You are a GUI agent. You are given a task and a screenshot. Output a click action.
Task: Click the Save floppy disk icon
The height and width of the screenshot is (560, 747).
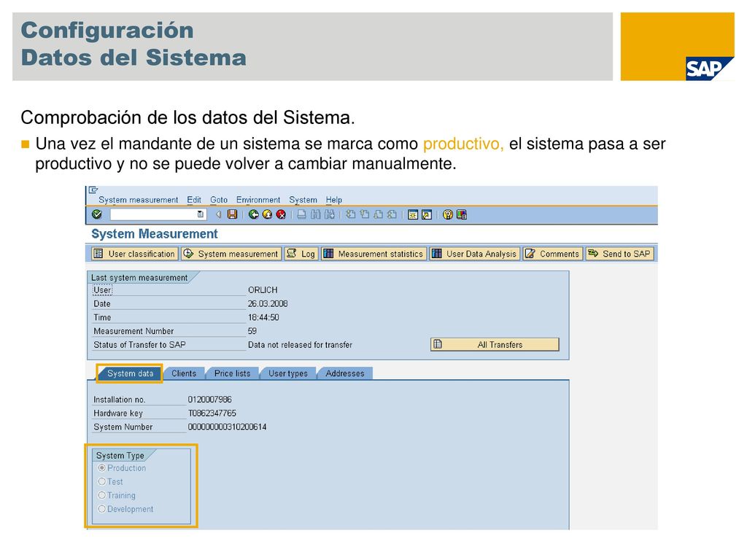click(232, 215)
